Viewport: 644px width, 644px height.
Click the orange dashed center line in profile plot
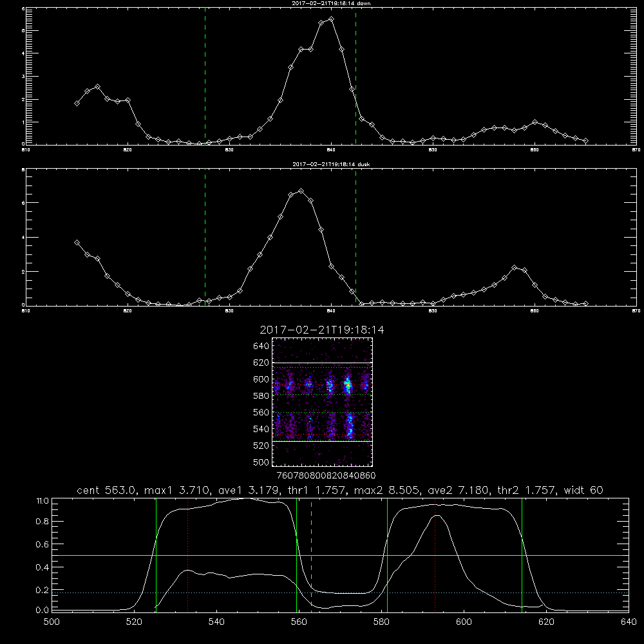tap(311, 554)
